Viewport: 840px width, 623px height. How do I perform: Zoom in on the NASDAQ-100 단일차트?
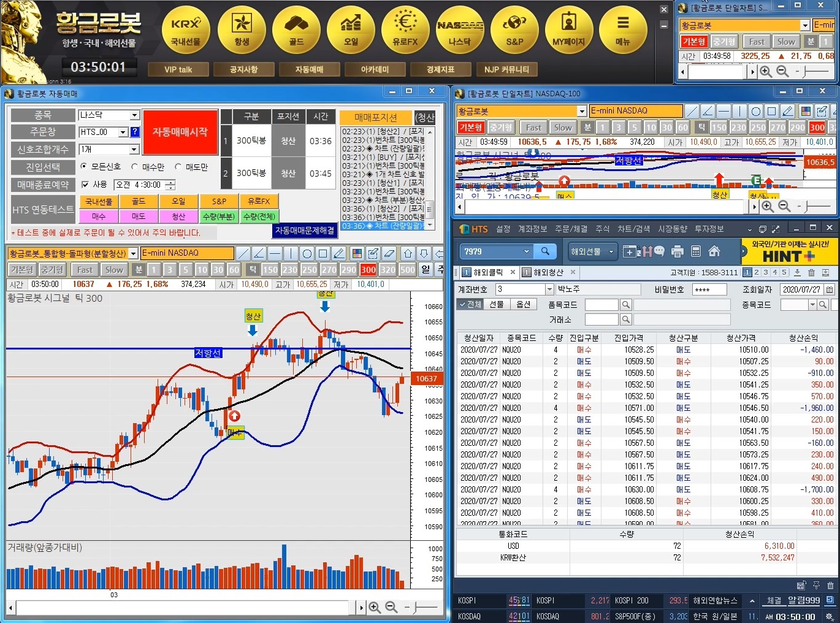pyautogui.click(x=767, y=207)
